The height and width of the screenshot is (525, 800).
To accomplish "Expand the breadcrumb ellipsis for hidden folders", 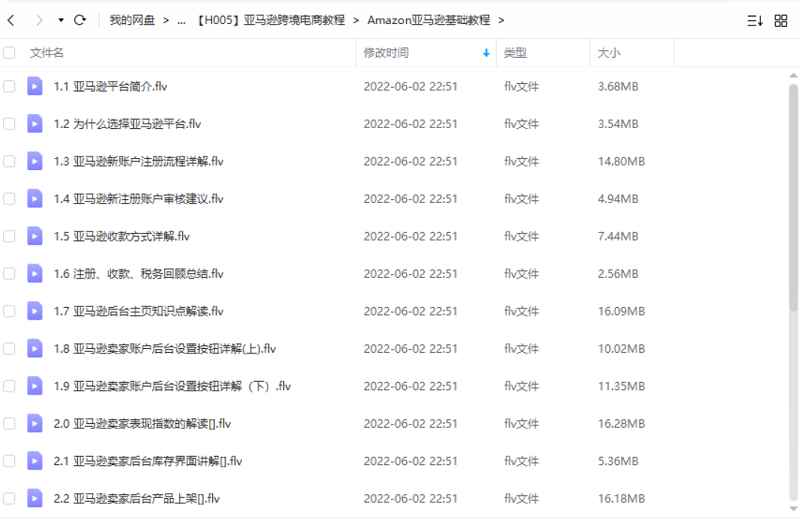I will pyautogui.click(x=181, y=20).
